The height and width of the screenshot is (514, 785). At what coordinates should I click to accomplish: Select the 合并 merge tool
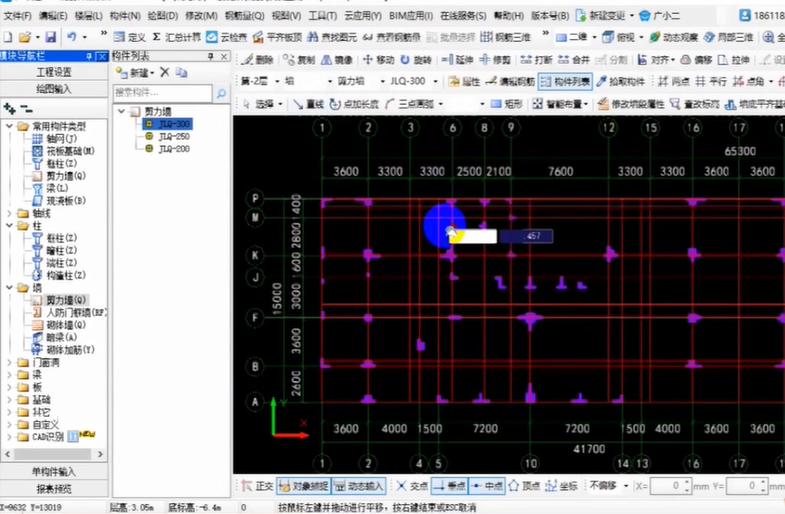tap(574, 60)
